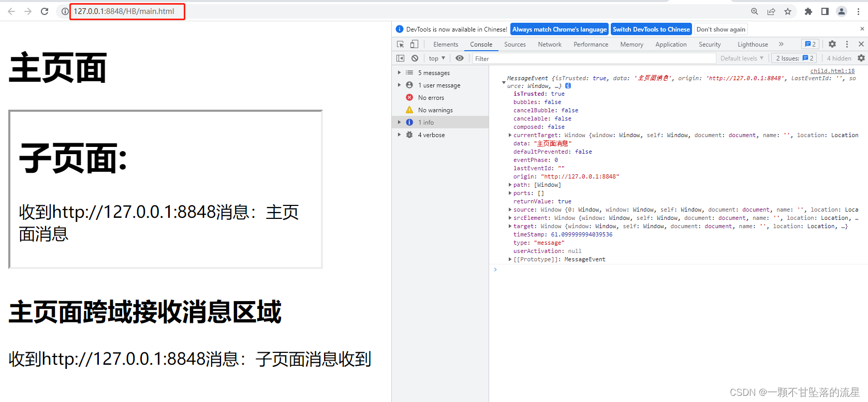The image size is (868, 402).
Task: Open DevTools settings gear
Action: (832, 44)
